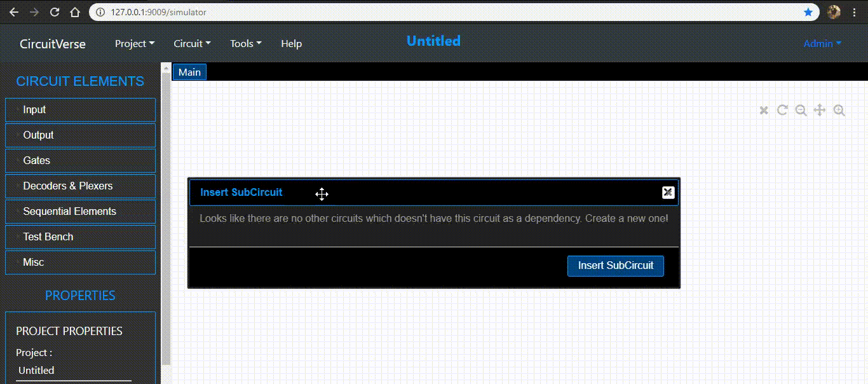Click the browser address bar
The image size is (868, 384).
click(254, 11)
